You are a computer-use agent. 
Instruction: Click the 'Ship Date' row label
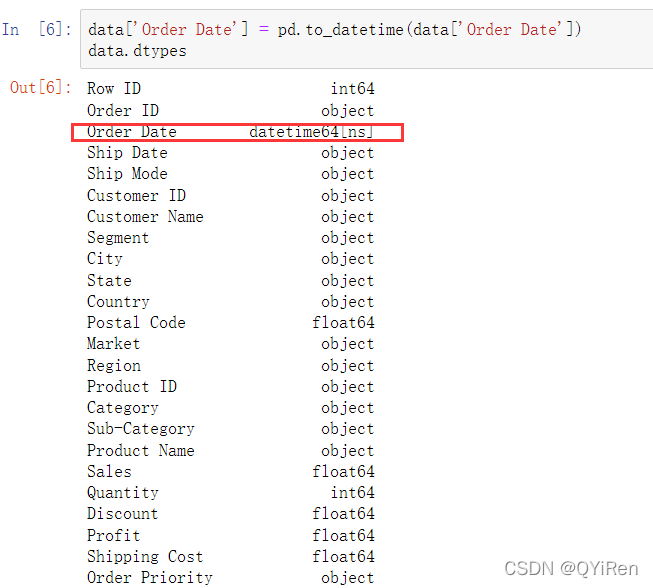point(127,153)
